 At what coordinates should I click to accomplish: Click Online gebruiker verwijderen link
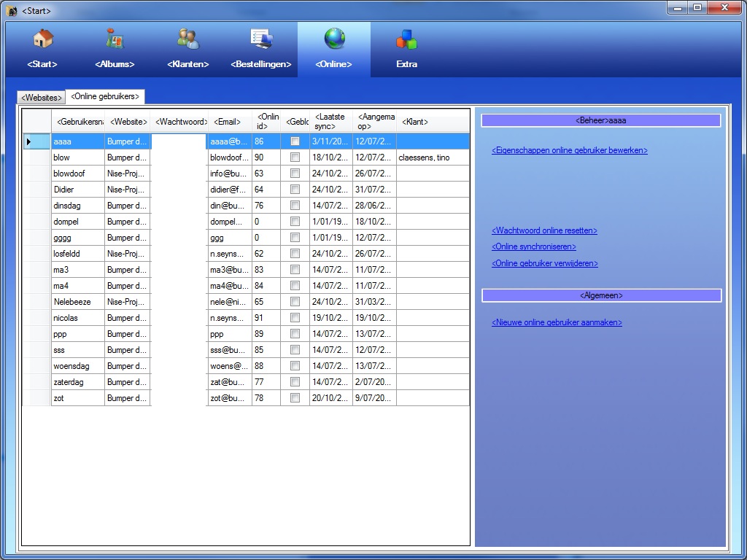[x=545, y=263]
